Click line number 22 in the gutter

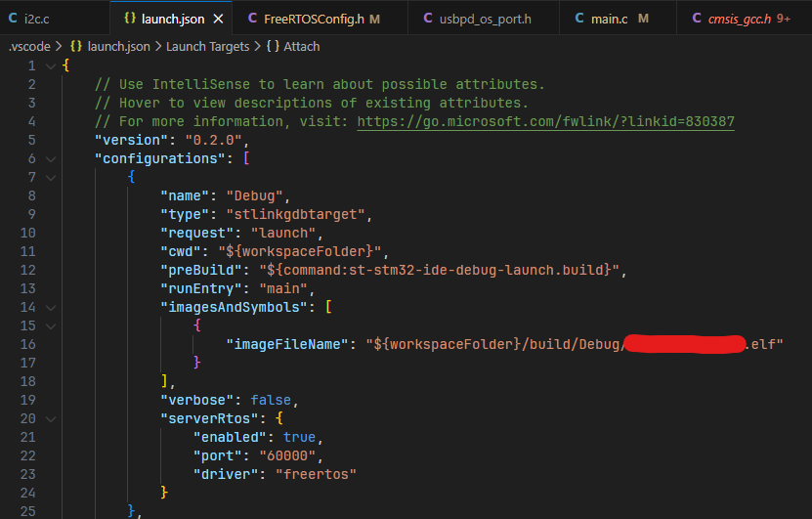[28, 455]
